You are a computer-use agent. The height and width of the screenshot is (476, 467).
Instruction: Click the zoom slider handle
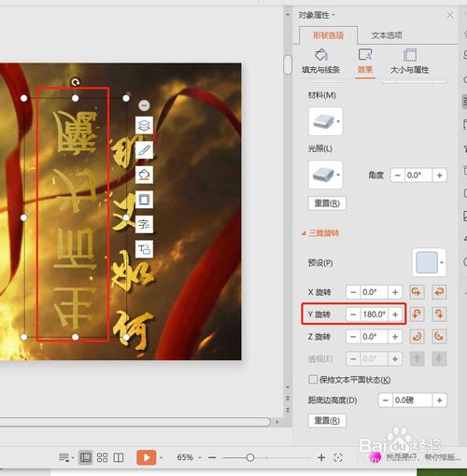click(250, 457)
